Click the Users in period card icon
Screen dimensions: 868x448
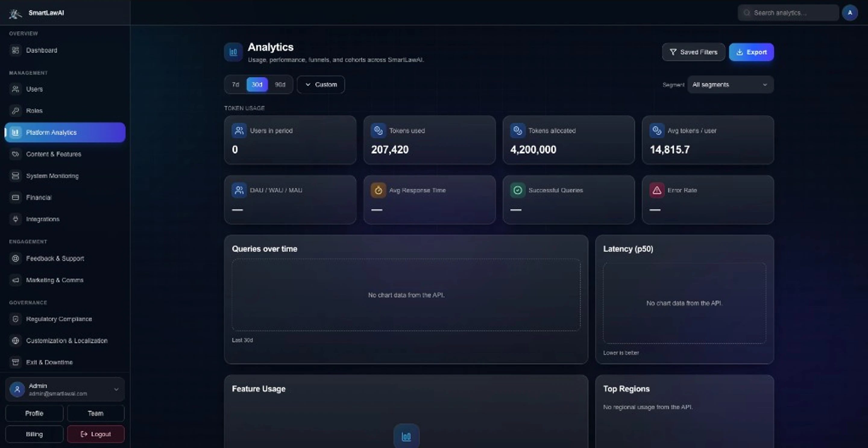coord(239,131)
